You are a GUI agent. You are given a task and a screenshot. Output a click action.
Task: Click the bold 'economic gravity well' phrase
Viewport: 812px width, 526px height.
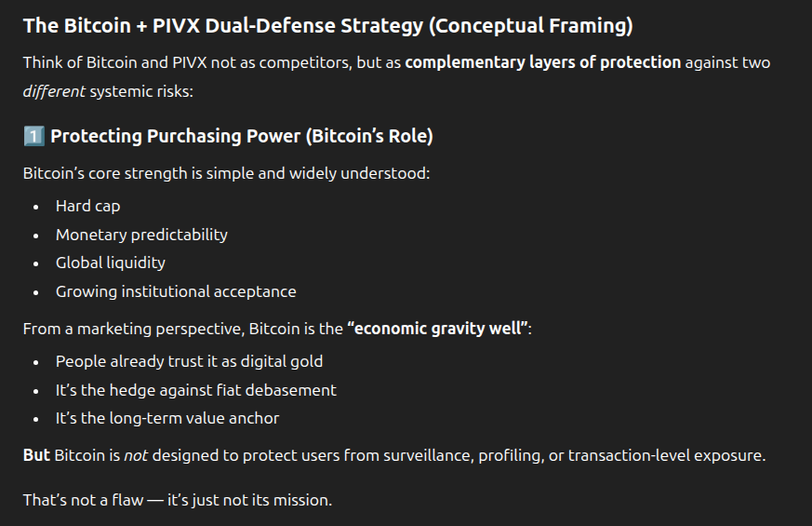pyautogui.click(x=437, y=329)
